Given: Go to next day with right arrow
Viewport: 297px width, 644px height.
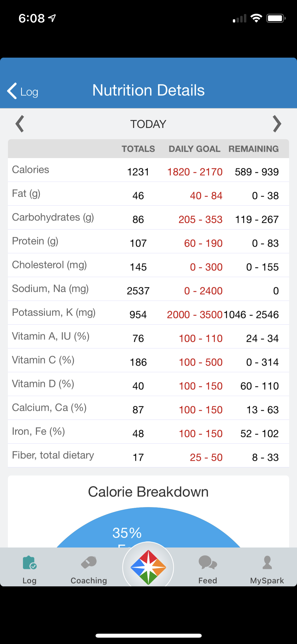Looking at the screenshot, I should (277, 124).
